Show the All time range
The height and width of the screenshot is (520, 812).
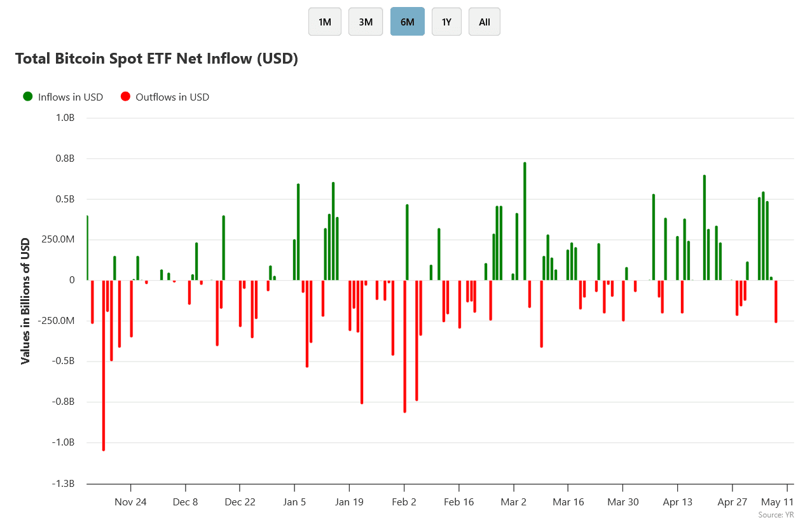click(485, 22)
